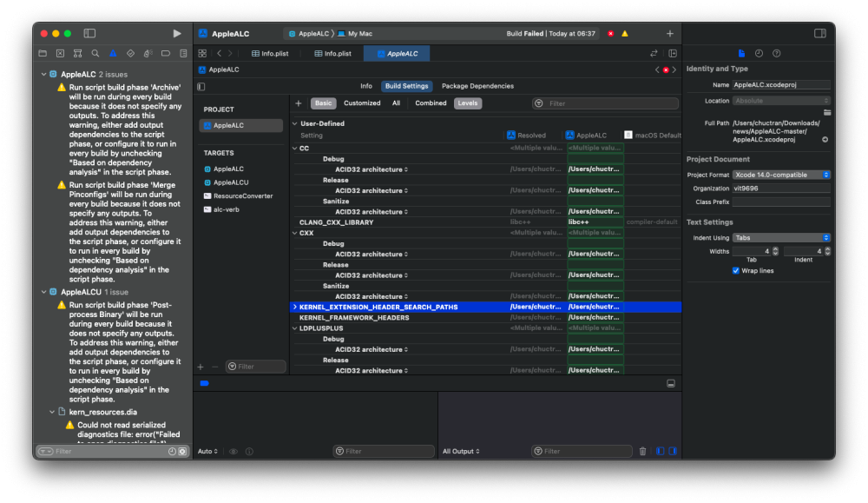Viewport: 868px width, 503px height.
Task: Open the Source Control navigator
Action: pos(61,54)
